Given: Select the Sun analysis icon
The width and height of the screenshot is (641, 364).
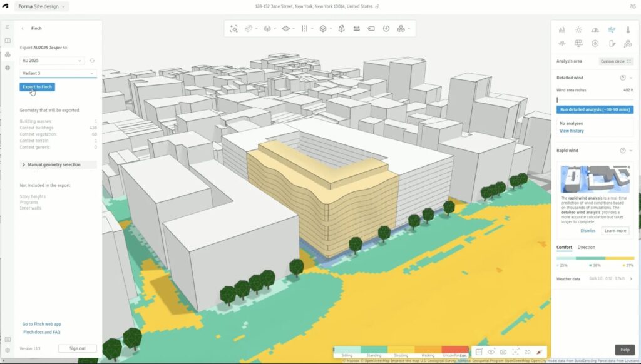Looking at the screenshot, I should tap(577, 29).
